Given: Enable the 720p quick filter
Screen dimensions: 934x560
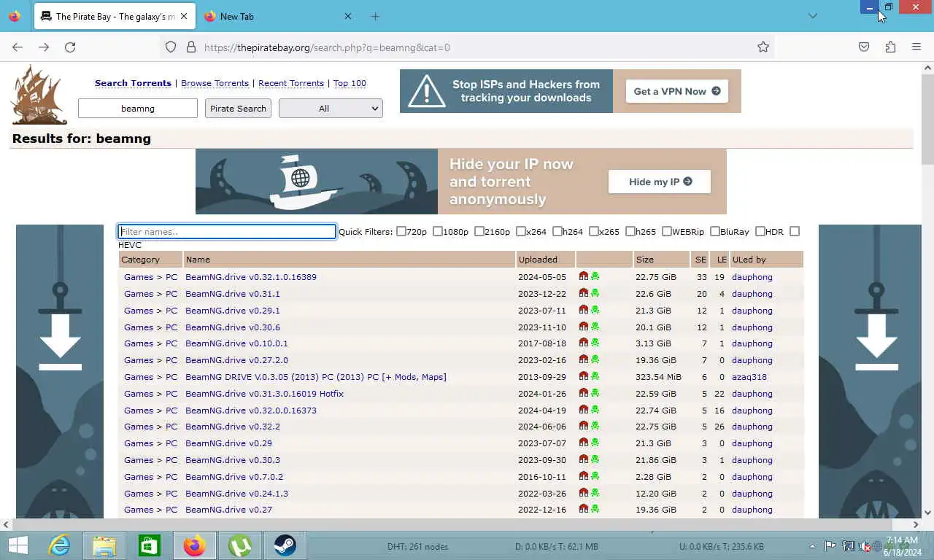Looking at the screenshot, I should [x=401, y=231].
